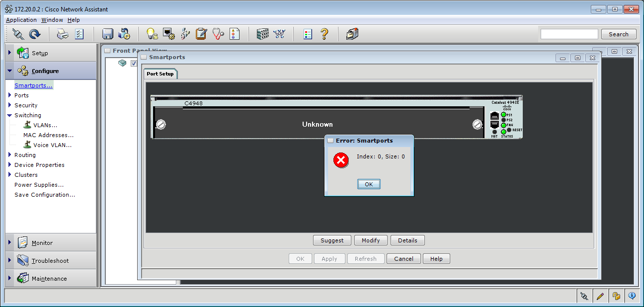Click the device icon in Front Panel tree
This screenshot has width=644, height=307.
122,63
